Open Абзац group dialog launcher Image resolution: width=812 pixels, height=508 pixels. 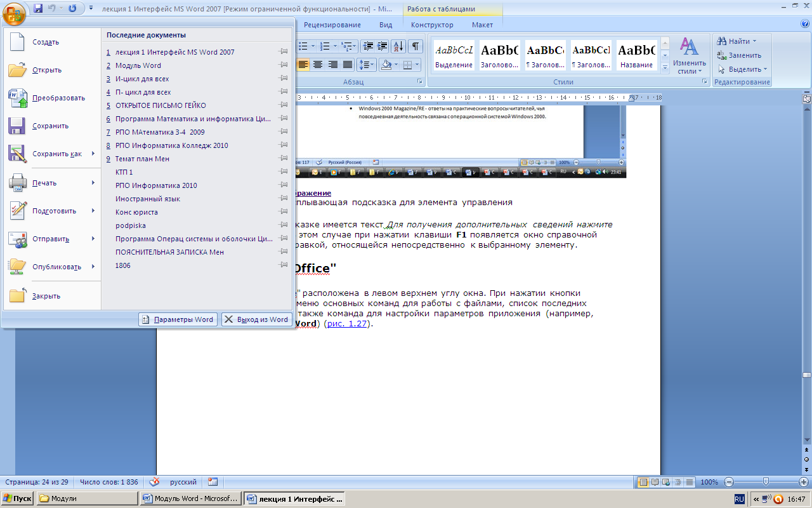[x=420, y=83]
